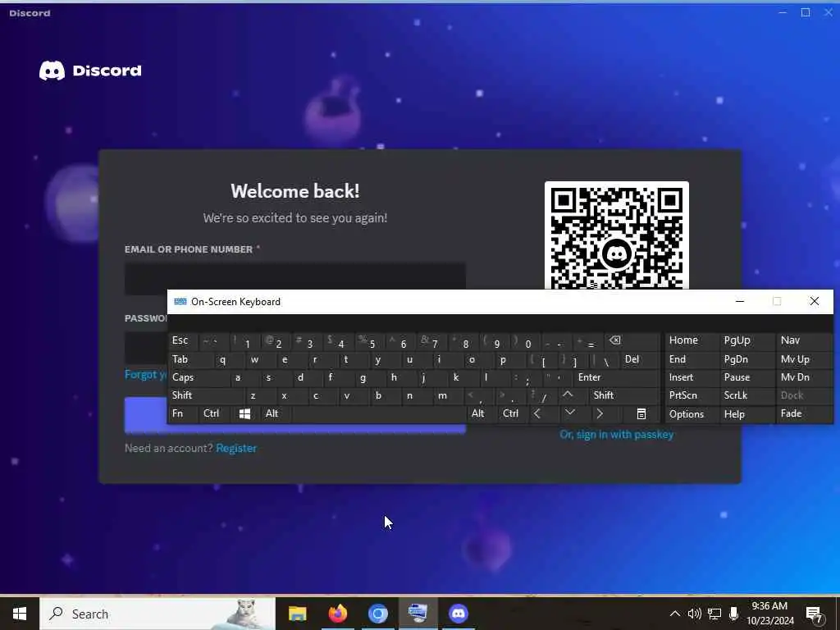Click the taskbar Search box
The image size is (840, 630).
[157, 614]
